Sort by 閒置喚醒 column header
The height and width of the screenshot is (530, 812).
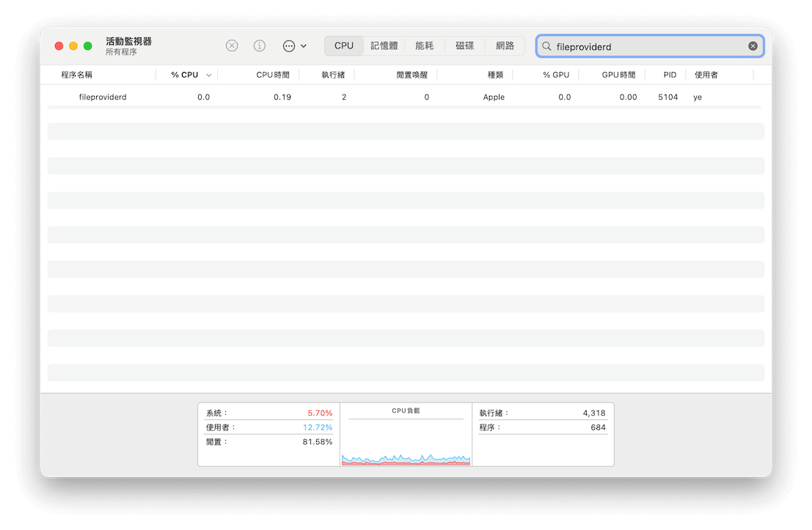(x=412, y=75)
